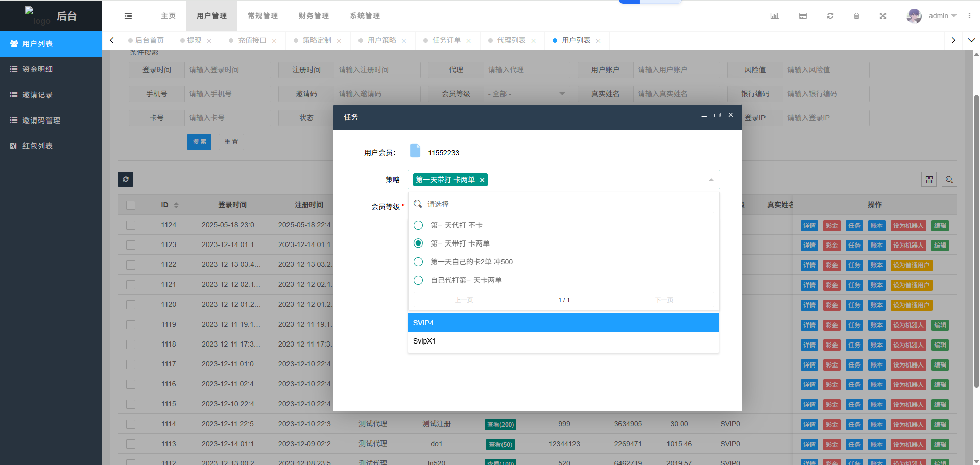
Task: Open the column display grid icon
Action: 929,180
